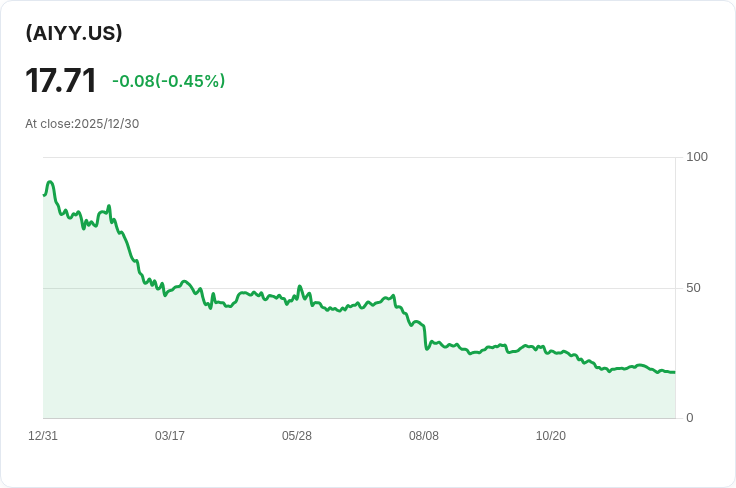736x488 pixels.
Task: Click the sharp drop just after 08/08
Action: [425, 337]
